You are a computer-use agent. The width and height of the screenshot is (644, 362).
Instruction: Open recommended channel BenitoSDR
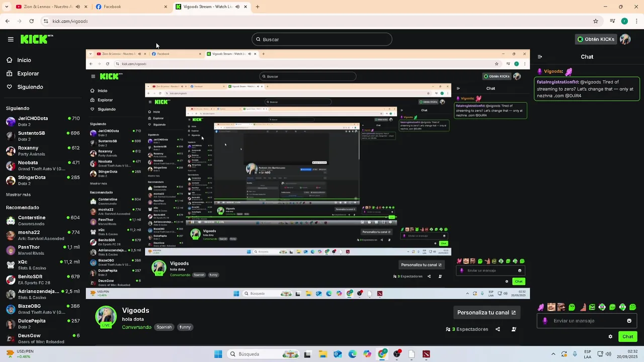[x=43, y=280]
